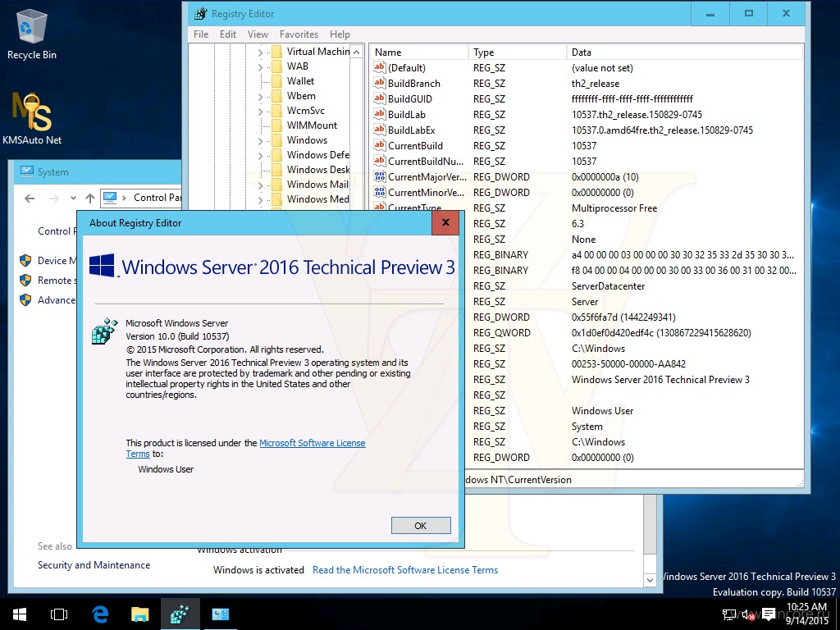
Task: Click the BuildGUID string value icon
Action: [380, 98]
